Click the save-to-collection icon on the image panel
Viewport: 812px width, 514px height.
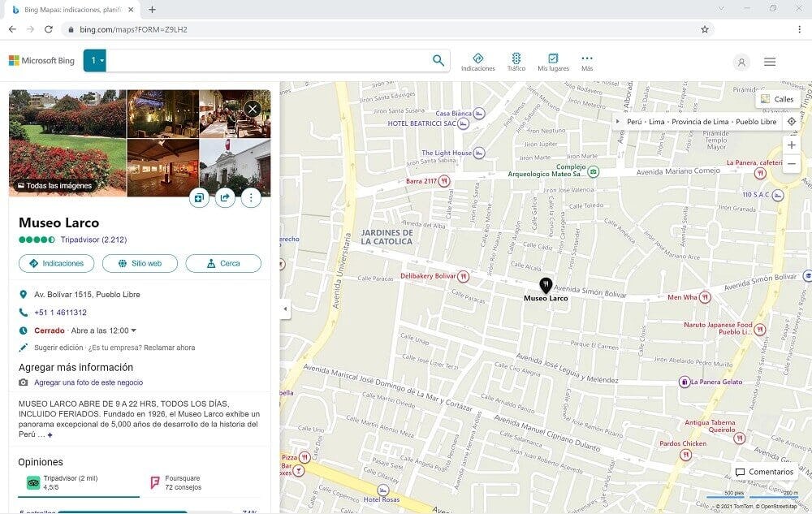pos(199,197)
